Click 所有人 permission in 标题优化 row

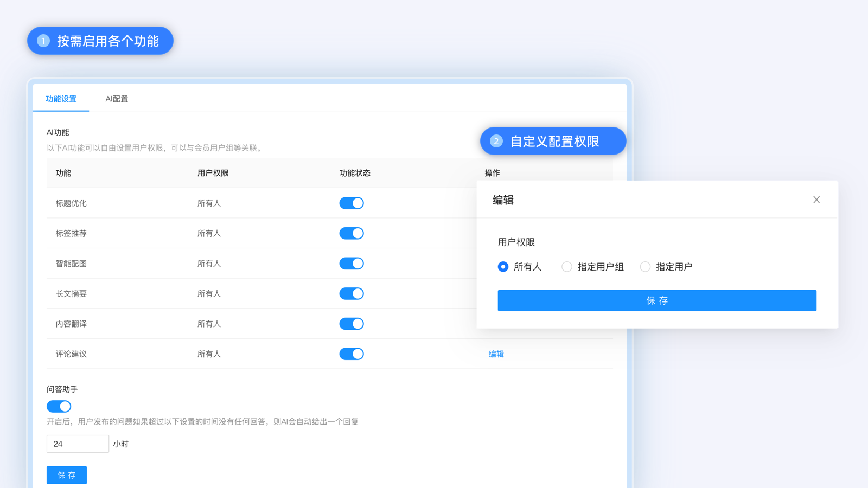pos(209,203)
